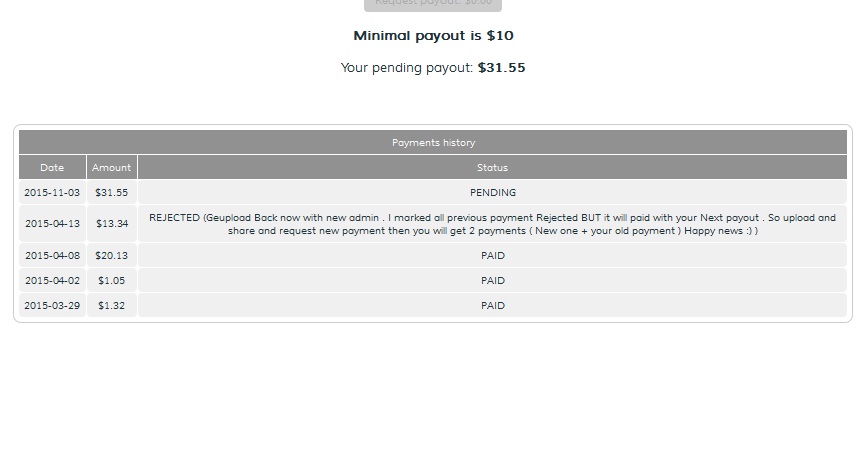Click the Payments history table header
The height and width of the screenshot is (460, 860).
(x=433, y=143)
